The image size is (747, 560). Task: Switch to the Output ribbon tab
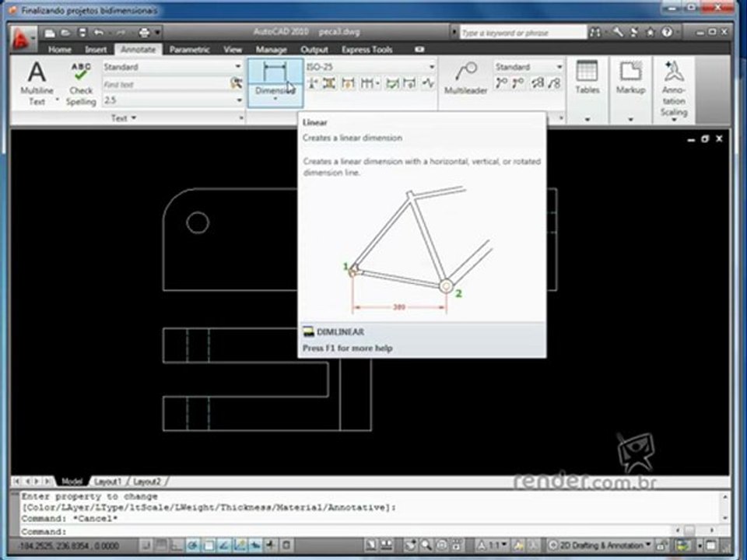point(314,49)
